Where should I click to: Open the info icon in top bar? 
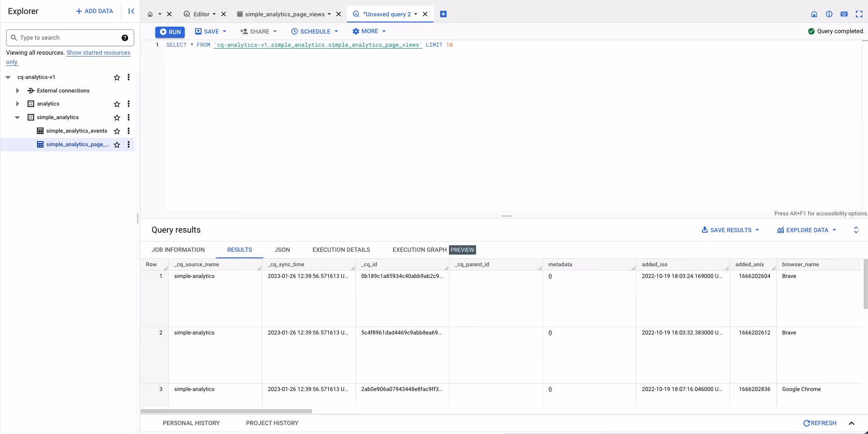coord(829,14)
